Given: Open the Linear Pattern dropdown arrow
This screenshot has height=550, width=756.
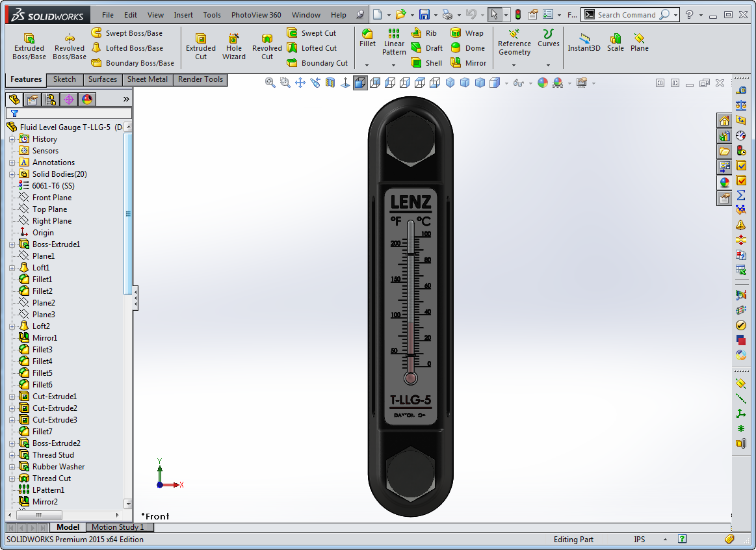Looking at the screenshot, I should coord(393,65).
